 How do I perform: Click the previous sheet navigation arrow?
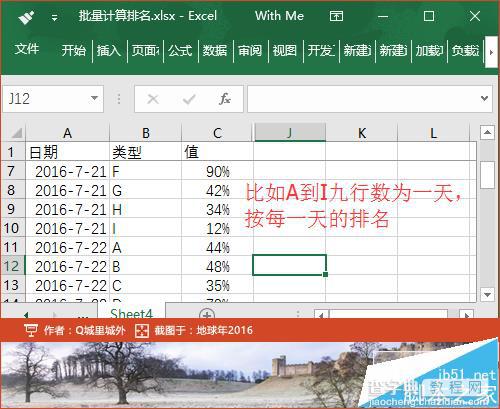pos(26,314)
